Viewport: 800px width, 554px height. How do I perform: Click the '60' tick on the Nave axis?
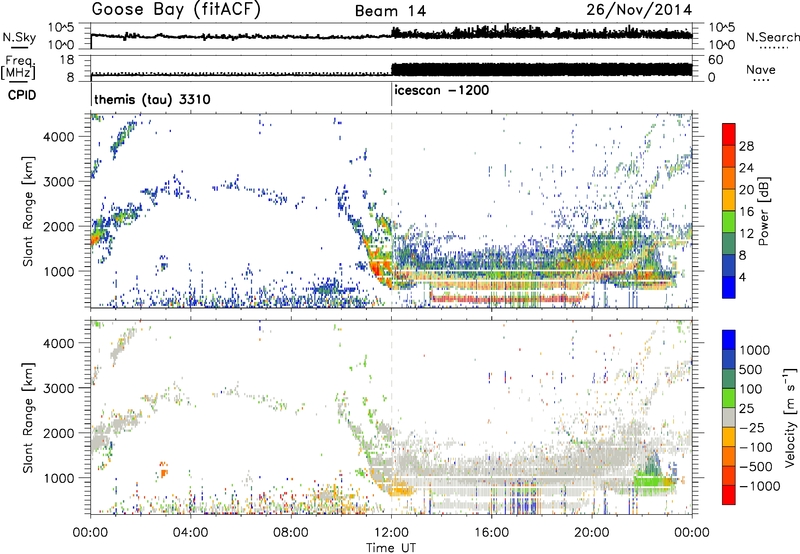715,60
